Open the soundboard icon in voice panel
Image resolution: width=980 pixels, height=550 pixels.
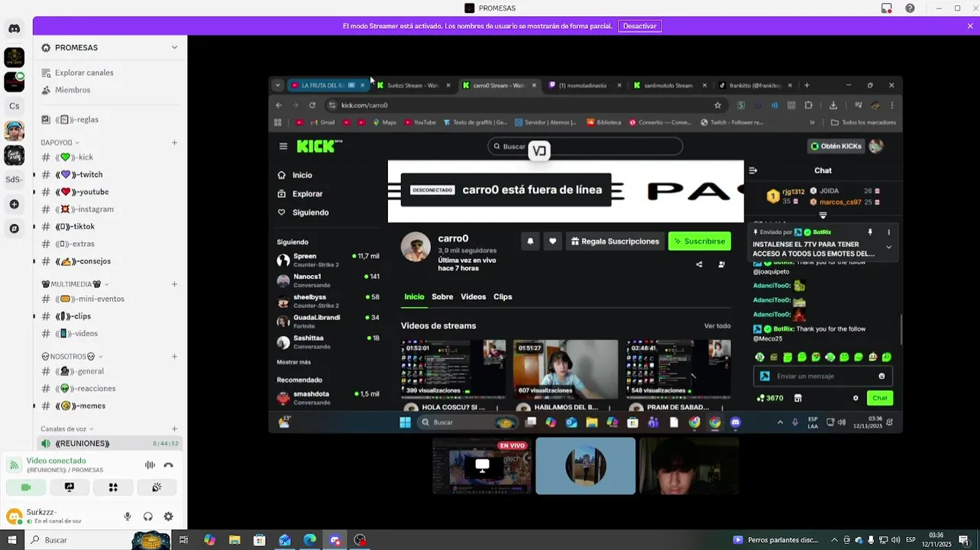[x=157, y=487]
